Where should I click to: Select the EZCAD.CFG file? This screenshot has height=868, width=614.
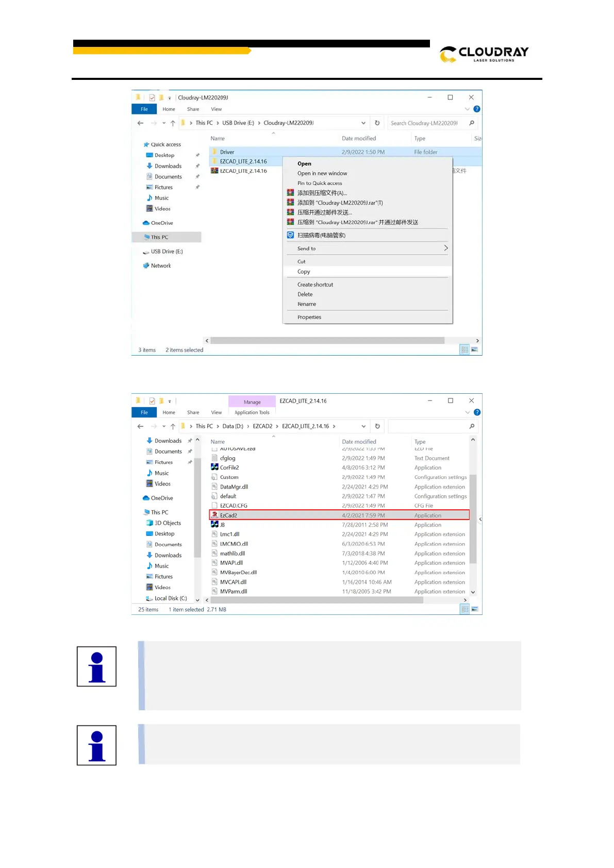coord(234,506)
